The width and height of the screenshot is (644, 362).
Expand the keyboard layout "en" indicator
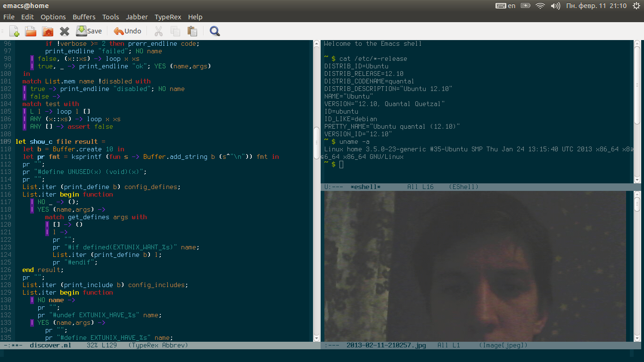506,6
